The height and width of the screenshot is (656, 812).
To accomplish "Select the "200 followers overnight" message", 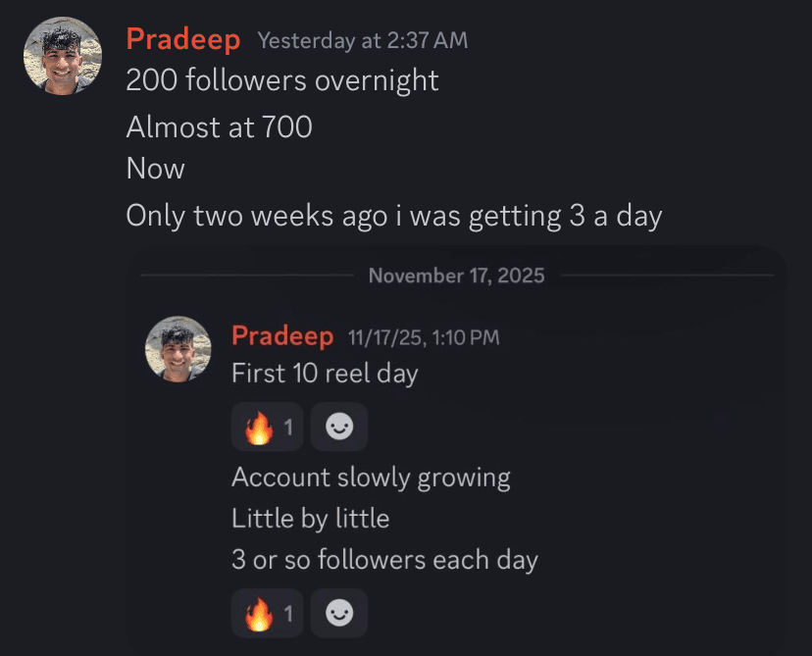I will point(282,80).
